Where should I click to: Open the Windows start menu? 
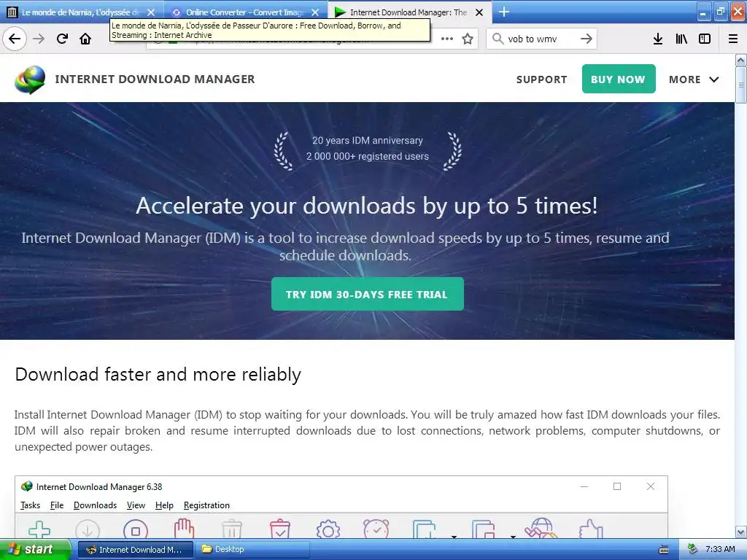[35, 550]
